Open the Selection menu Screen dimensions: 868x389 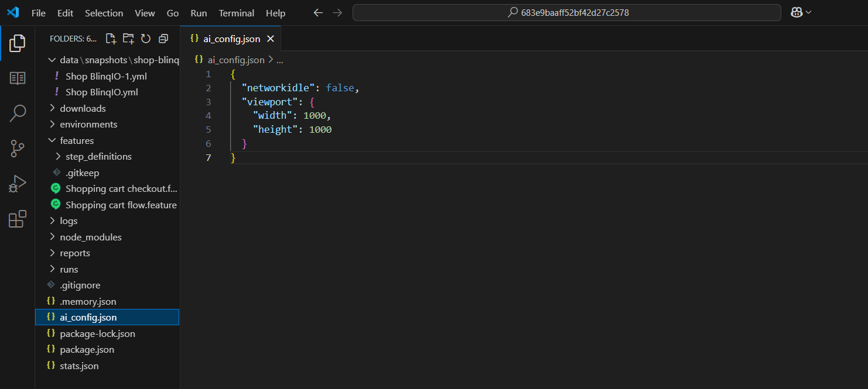[104, 13]
